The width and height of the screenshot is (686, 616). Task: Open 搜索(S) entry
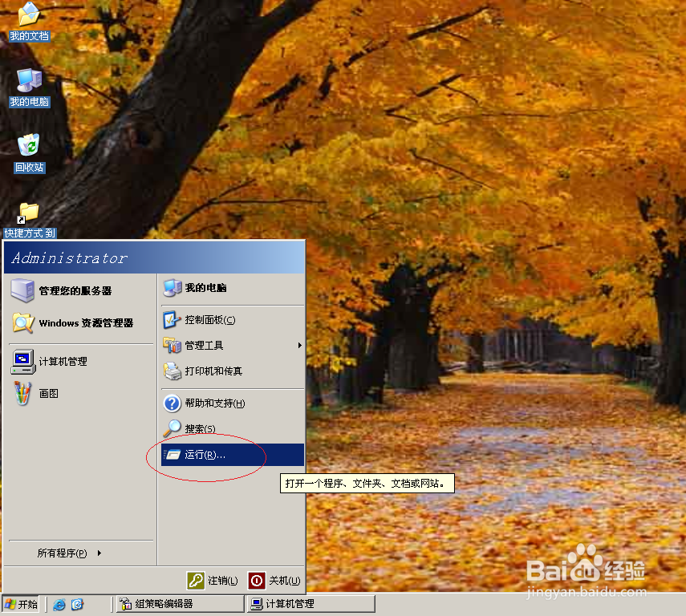coord(233,429)
